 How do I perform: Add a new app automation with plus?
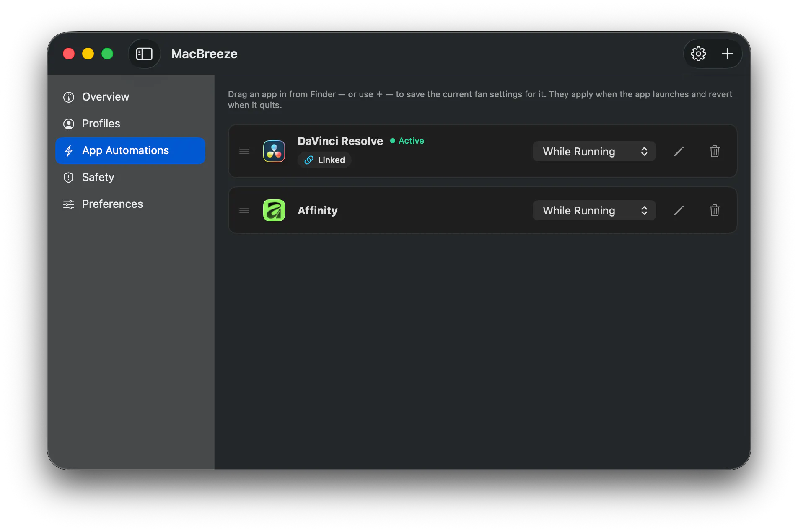click(x=727, y=54)
